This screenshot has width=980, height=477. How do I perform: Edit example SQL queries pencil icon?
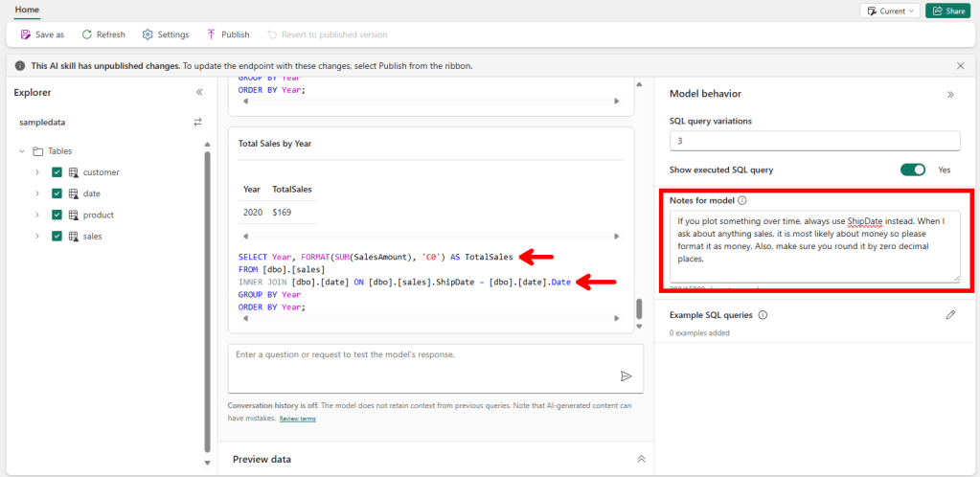950,315
